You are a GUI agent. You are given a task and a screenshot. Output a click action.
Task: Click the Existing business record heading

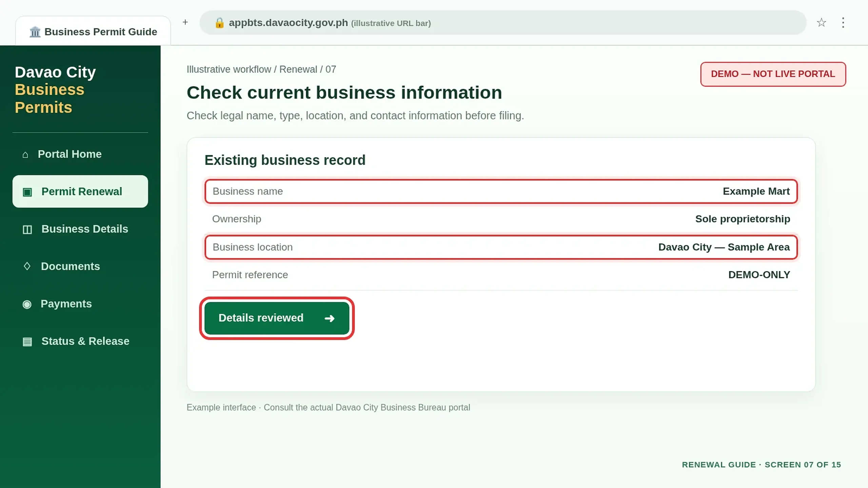point(285,160)
